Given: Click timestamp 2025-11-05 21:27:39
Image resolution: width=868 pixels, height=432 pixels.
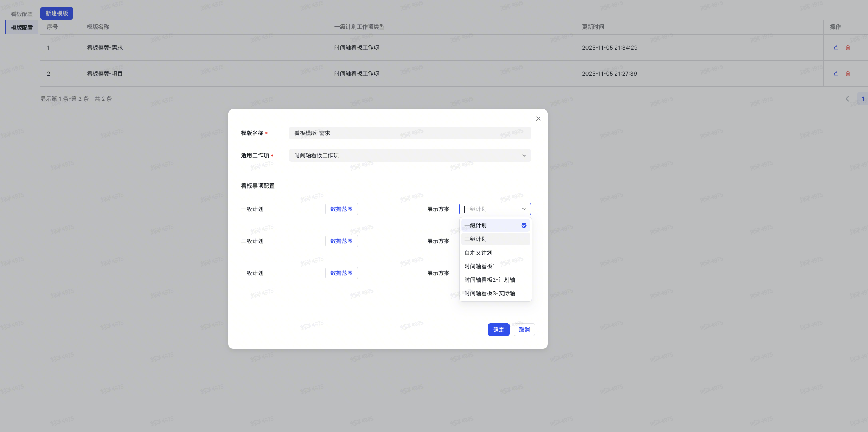Looking at the screenshot, I should [x=609, y=74].
